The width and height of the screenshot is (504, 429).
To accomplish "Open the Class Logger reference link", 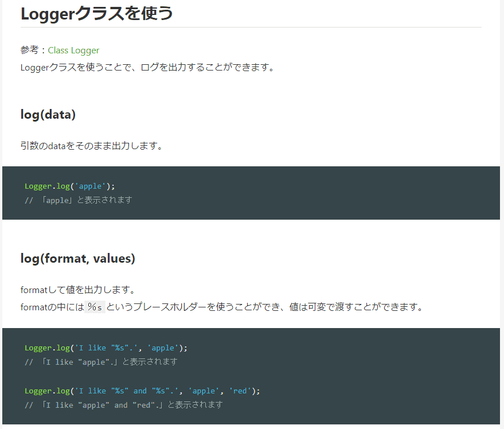I will tap(73, 50).
